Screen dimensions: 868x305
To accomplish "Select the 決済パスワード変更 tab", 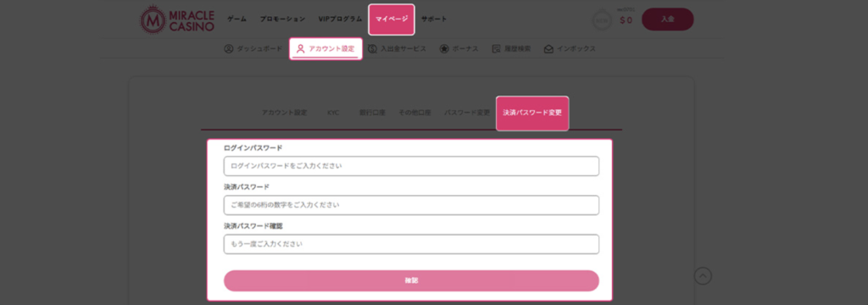I will (x=532, y=113).
